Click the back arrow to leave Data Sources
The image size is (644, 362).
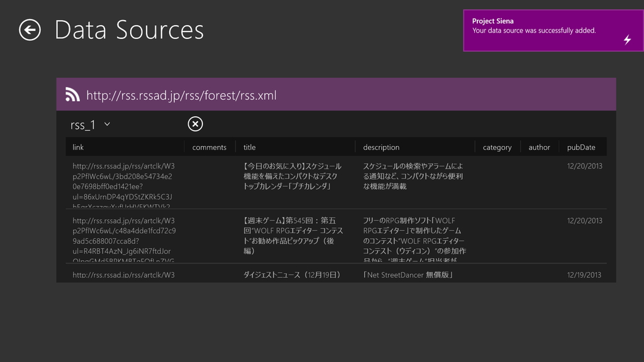tap(30, 30)
